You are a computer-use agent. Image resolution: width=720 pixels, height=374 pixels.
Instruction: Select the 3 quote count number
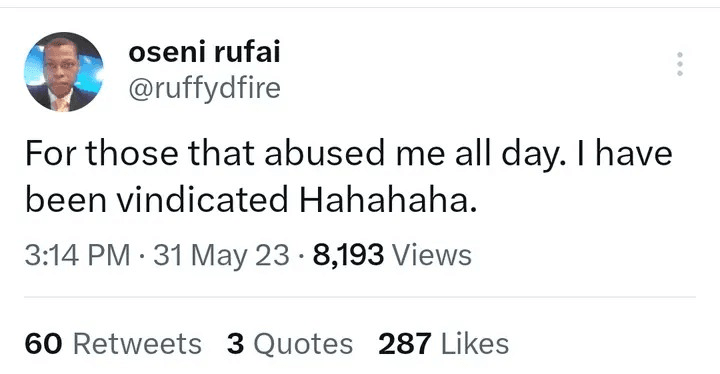[236, 344]
